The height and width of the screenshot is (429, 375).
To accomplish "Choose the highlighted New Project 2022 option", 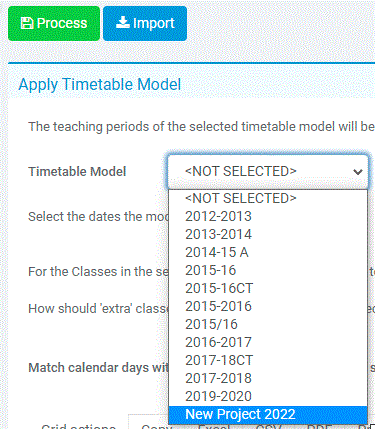I will pos(268,415).
